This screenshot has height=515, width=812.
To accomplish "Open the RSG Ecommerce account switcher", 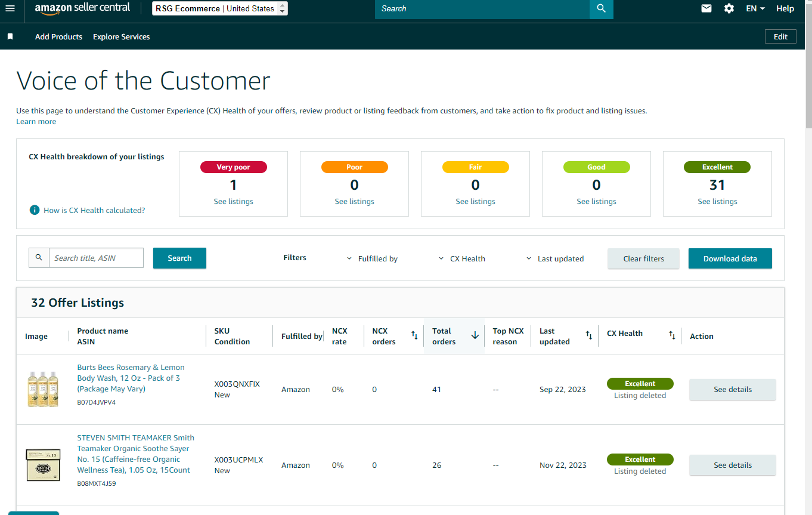I will click(x=220, y=8).
